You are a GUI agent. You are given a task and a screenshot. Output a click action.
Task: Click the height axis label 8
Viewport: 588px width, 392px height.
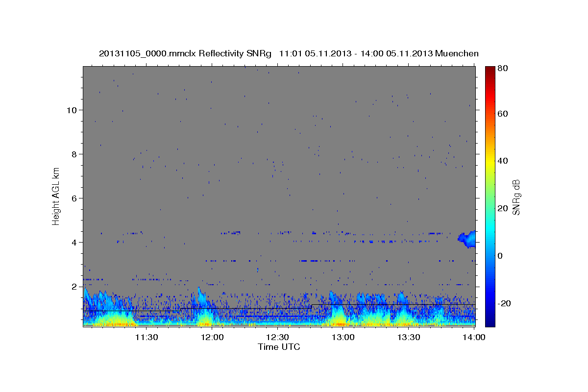click(74, 154)
